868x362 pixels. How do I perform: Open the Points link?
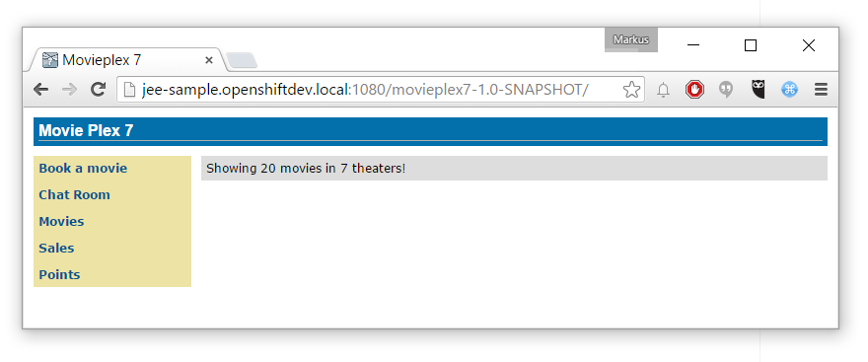tap(59, 274)
